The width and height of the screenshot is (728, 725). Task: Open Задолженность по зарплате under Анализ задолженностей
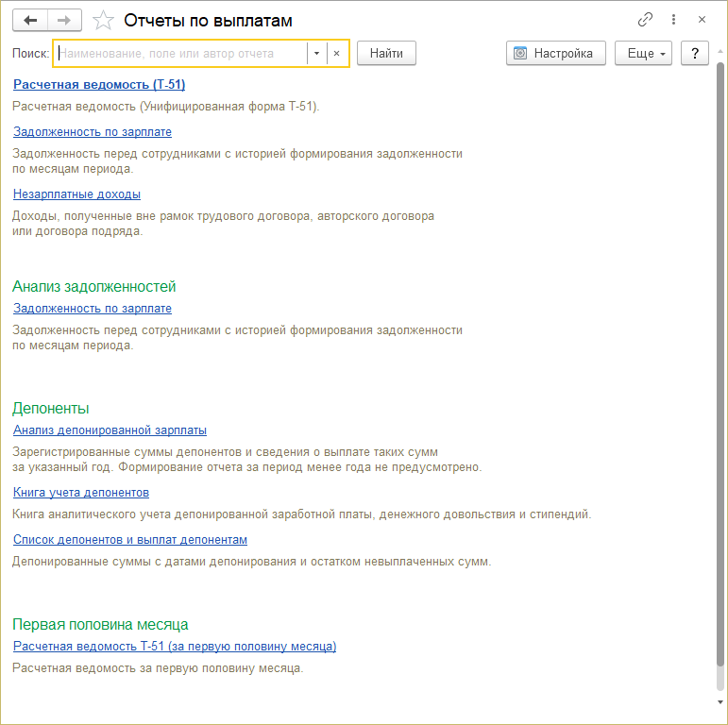coord(93,309)
